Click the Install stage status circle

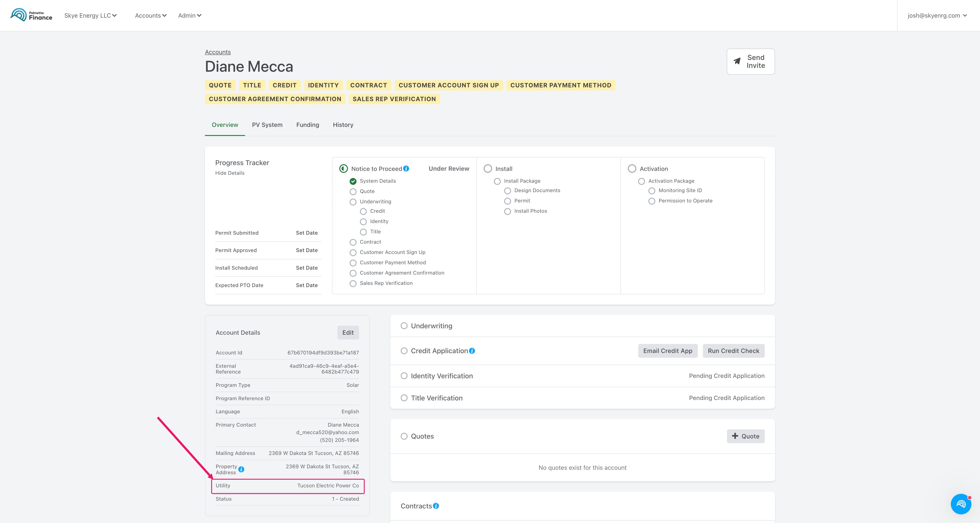pos(488,169)
